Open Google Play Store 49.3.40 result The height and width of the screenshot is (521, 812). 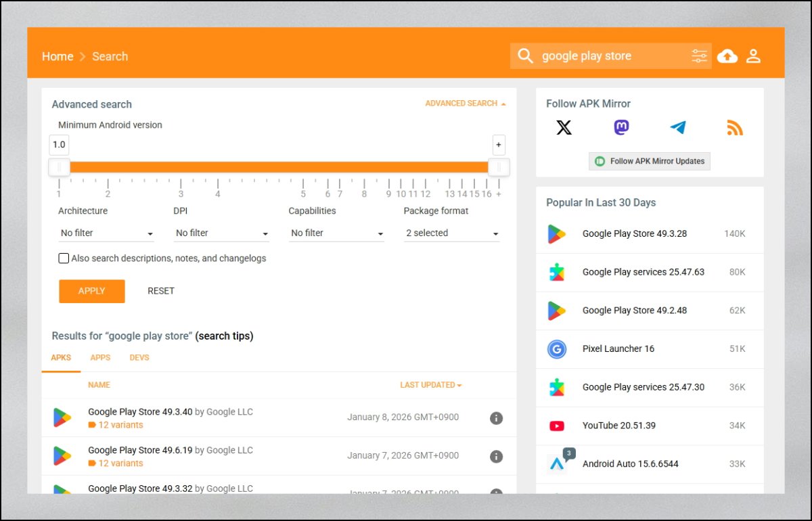click(x=140, y=411)
